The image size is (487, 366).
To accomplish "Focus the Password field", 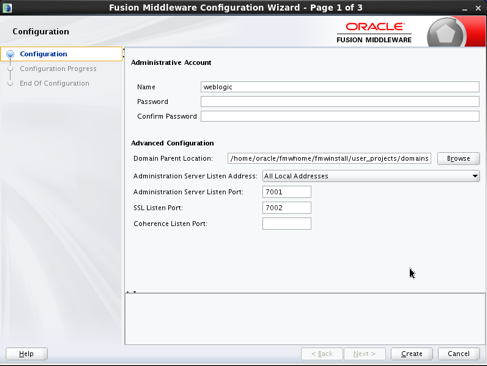I will point(340,102).
